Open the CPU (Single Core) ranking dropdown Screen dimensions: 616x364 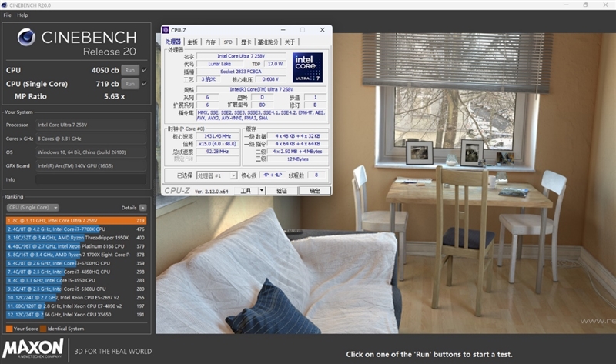(x=32, y=208)
